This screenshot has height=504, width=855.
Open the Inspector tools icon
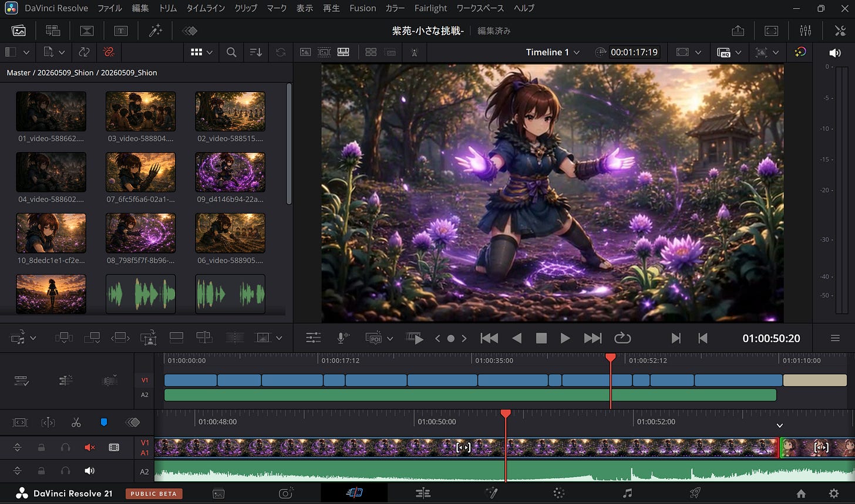pyautogui.click(x=840, y=31)
